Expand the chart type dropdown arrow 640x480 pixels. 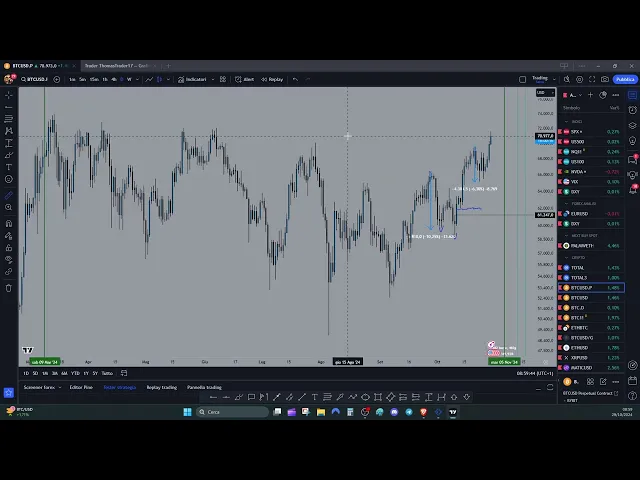pyautogui.click(x=168, y=79)
